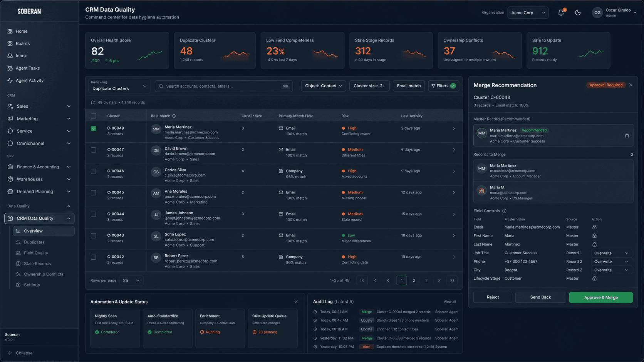Image resolution: width=644 pixels, height=362 pixels.
Task: Close Automation & Update Status panel
Action: coord(296,302)
